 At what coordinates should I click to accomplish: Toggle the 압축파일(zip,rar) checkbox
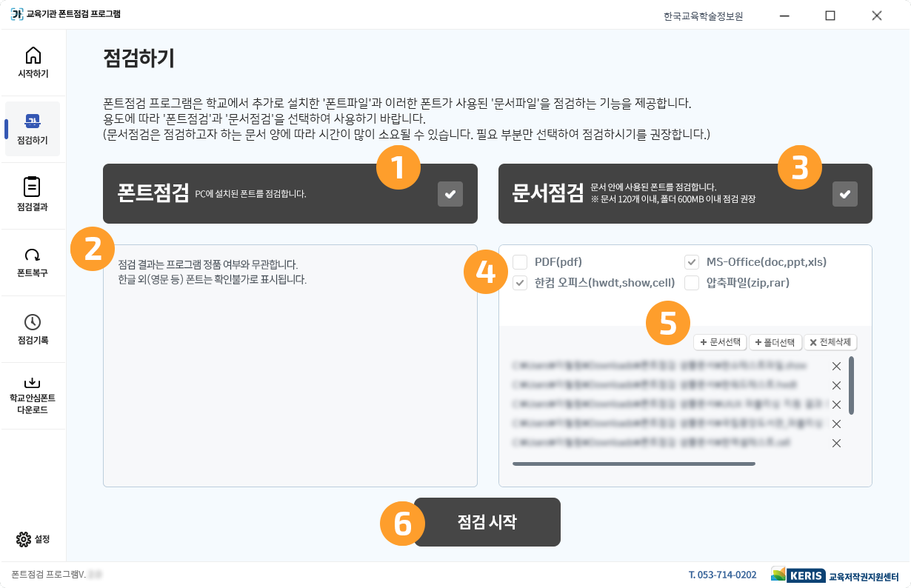coord(690,282)
